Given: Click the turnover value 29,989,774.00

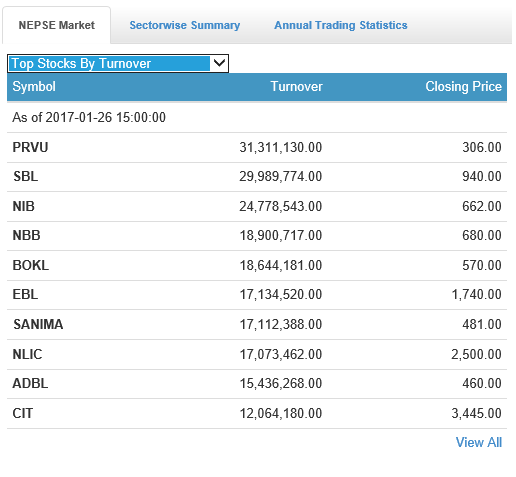Looking at the screenshot, I should (x=281, y=176).
